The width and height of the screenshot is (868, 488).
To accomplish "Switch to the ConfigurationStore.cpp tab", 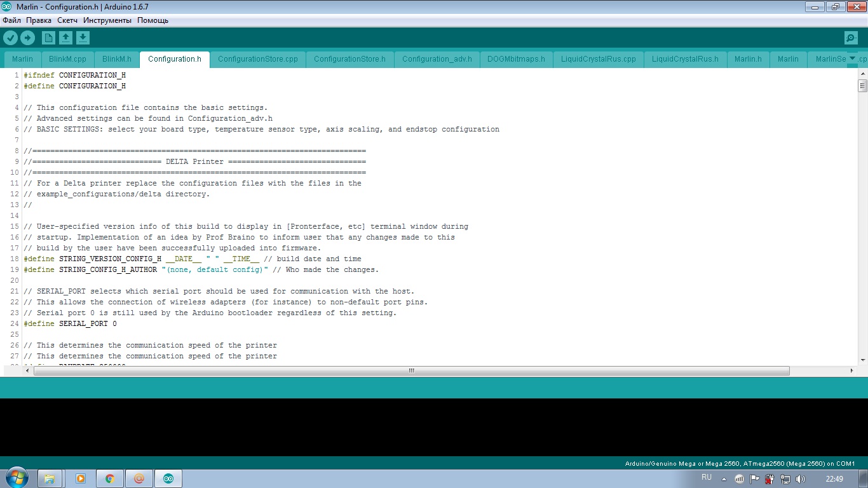I will tap(257, 59).
